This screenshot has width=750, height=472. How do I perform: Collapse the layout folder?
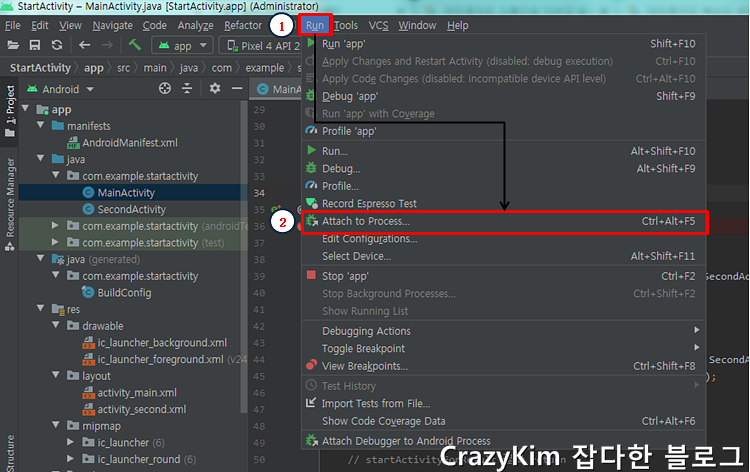pos(55,375)
